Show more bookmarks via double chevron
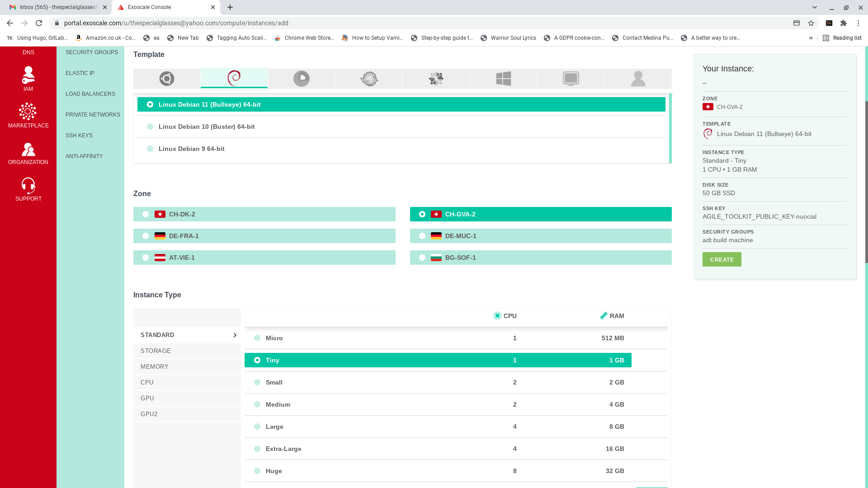This screenshot has height=488, width=868. tap(811, 38)
